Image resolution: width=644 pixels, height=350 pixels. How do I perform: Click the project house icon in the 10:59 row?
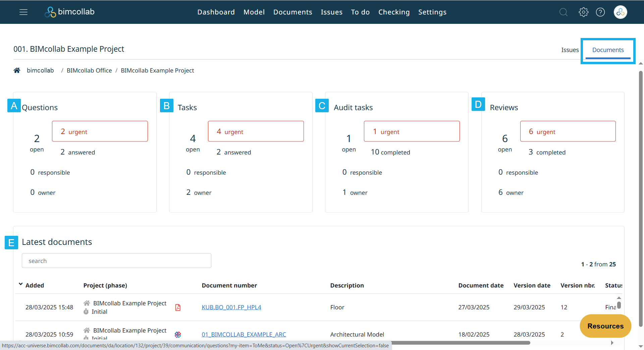click(87, 330)
